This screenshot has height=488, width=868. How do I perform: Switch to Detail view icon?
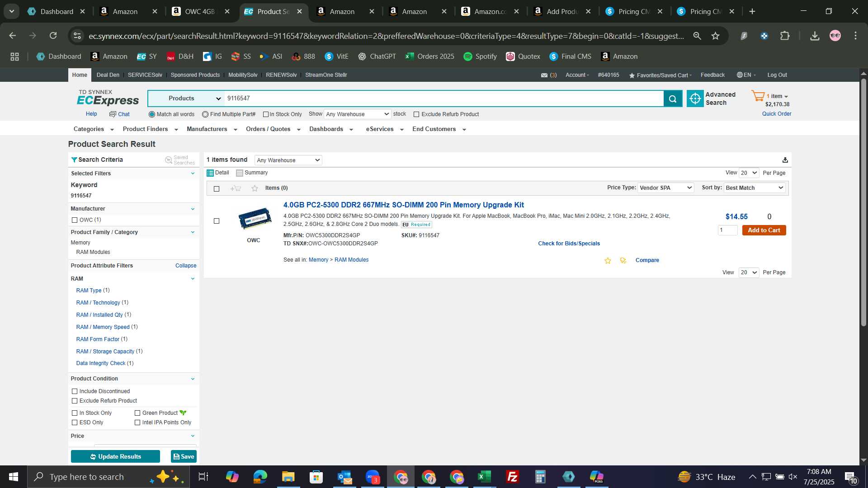pyautogui.click(x=210, y=173)
